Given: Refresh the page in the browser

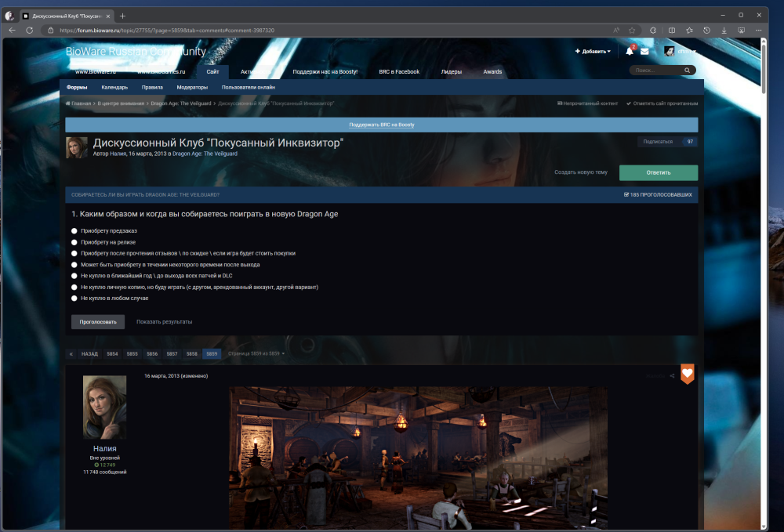Looking at the screenshot, I should [x=30, y=30].
